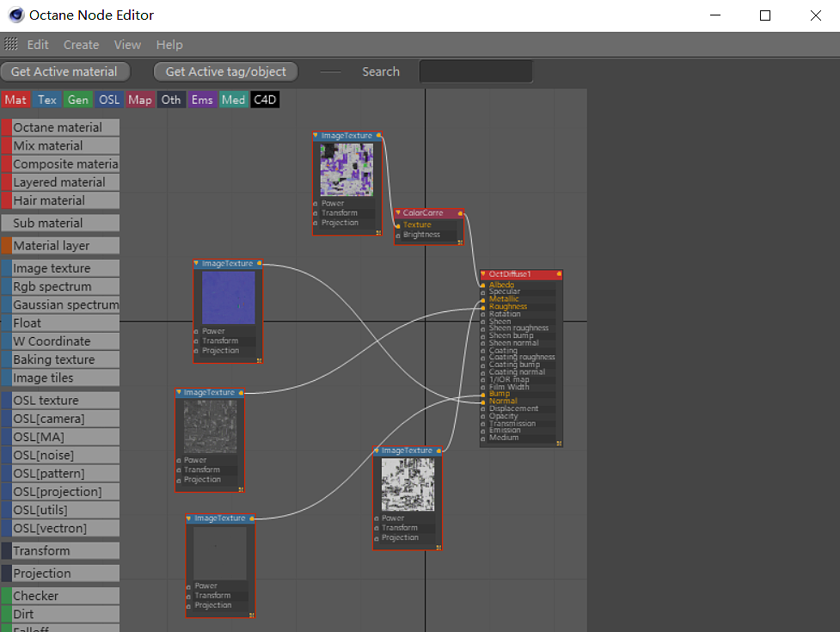Click output port of ColorCorre node

pos(460,213)
